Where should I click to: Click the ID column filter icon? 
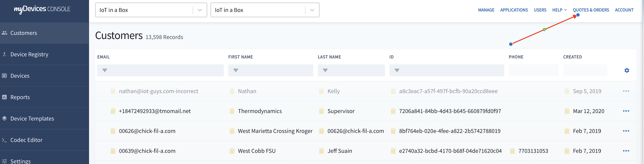pos(397,71)
